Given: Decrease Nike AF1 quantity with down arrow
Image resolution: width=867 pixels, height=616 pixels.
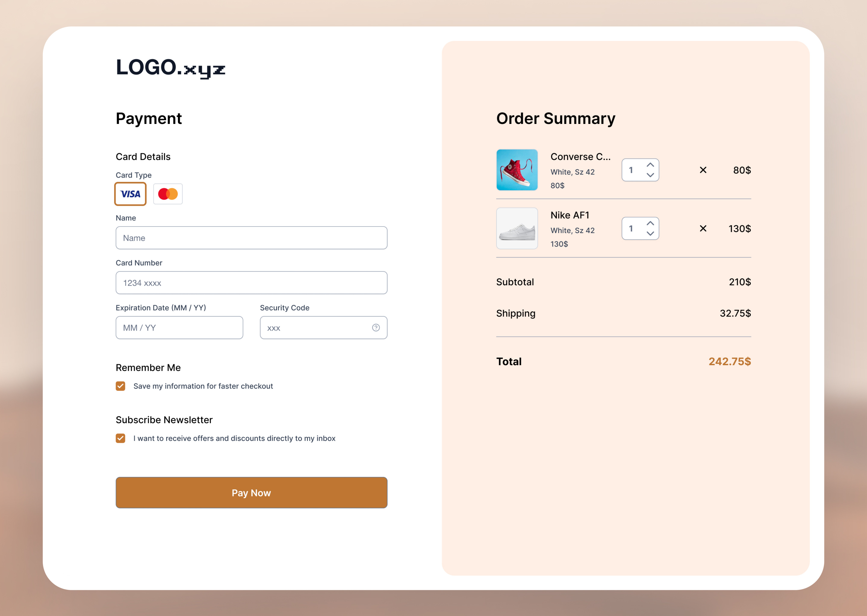Looking at the screenshot, I should point(650,234).
